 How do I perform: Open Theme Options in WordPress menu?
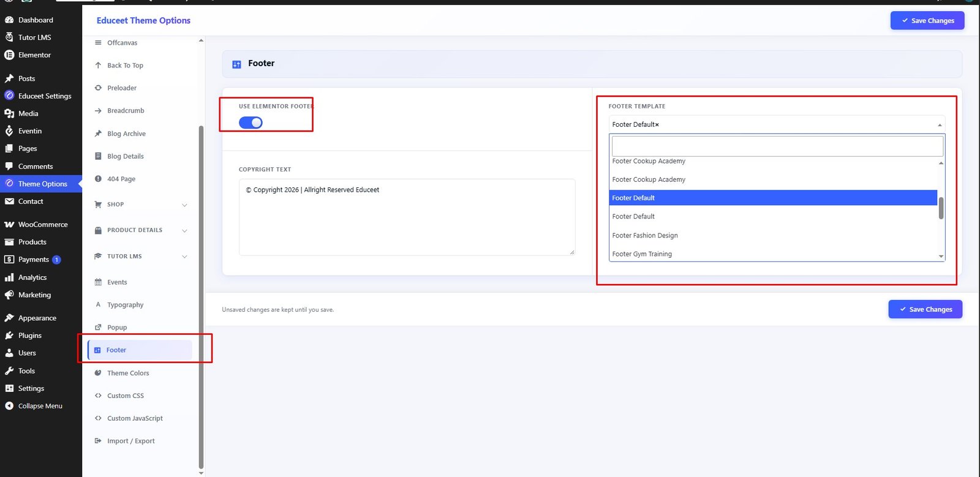pos(40,184)
